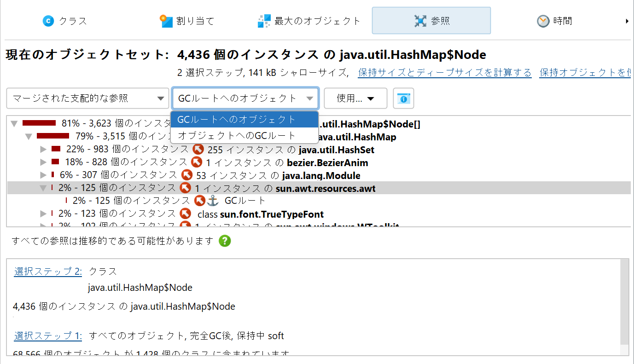Screen dimensions: 634x364
Task: Switch to the 割り当て tab
Action: (x=186, y=21)
